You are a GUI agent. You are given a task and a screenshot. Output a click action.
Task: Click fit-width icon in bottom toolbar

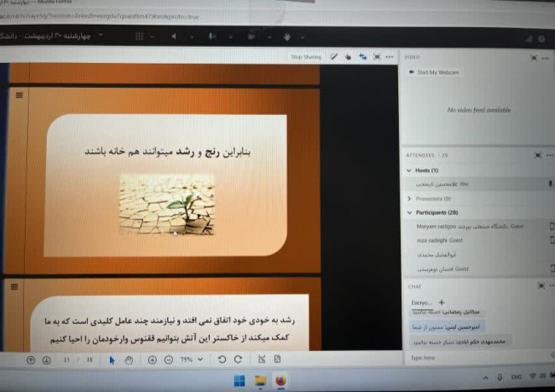(x=262, y=360)
